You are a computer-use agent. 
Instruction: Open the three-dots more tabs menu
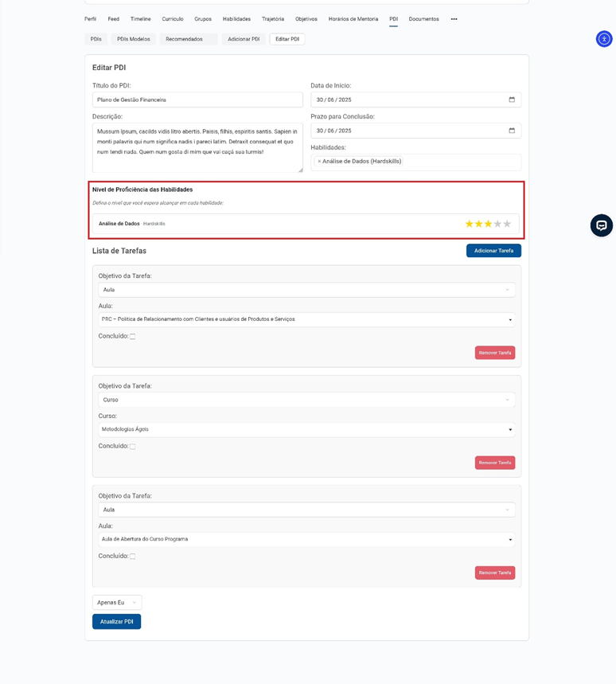coord(454,19)
